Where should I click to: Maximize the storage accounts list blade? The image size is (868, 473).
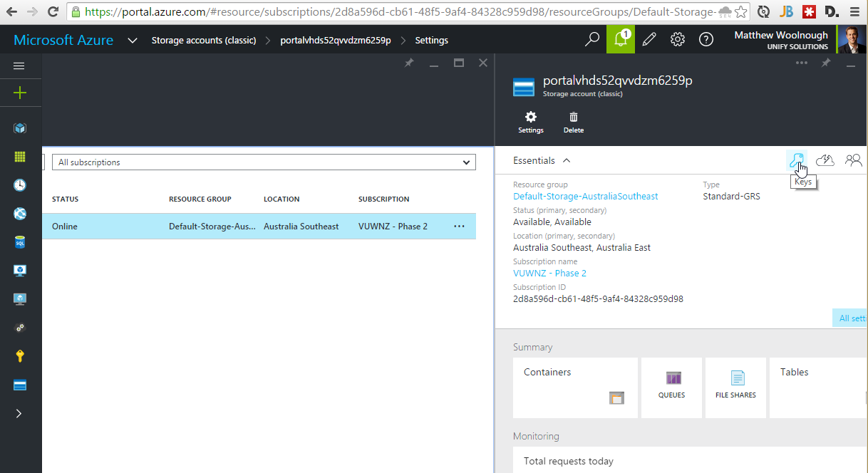coord(459,63)
